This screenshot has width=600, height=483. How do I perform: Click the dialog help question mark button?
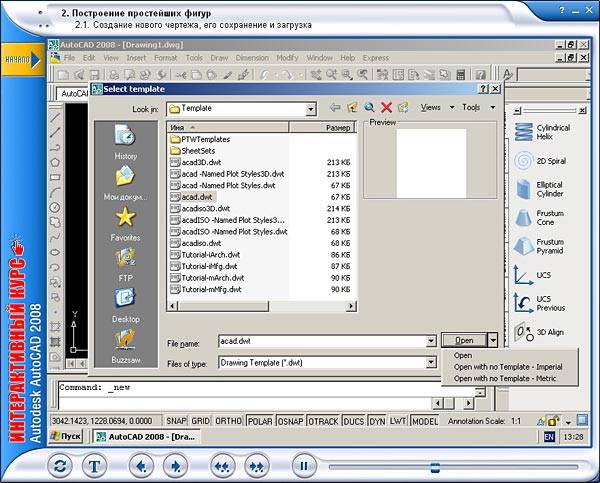pos(483,89)
